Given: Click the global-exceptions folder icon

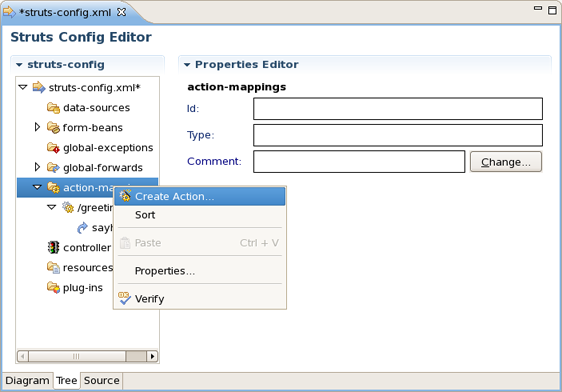Looking at the screenshot, I should (53, 148).
